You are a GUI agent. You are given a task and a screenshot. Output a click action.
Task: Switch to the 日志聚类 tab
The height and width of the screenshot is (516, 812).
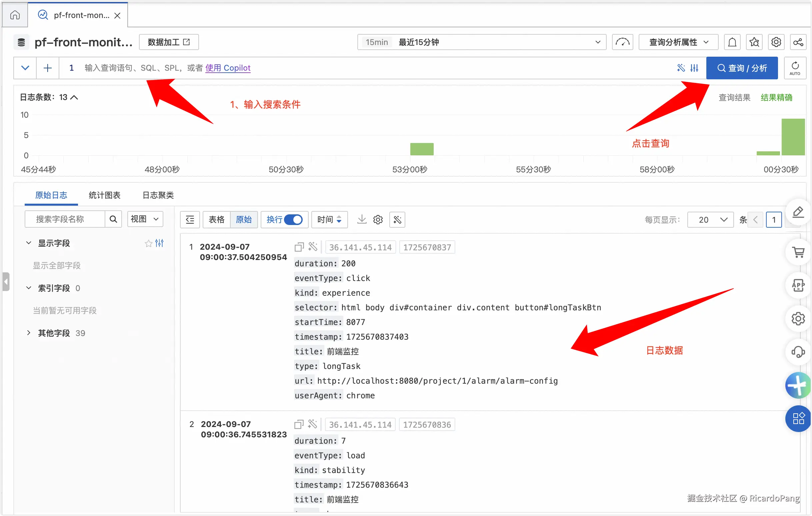tap(158, 195)
